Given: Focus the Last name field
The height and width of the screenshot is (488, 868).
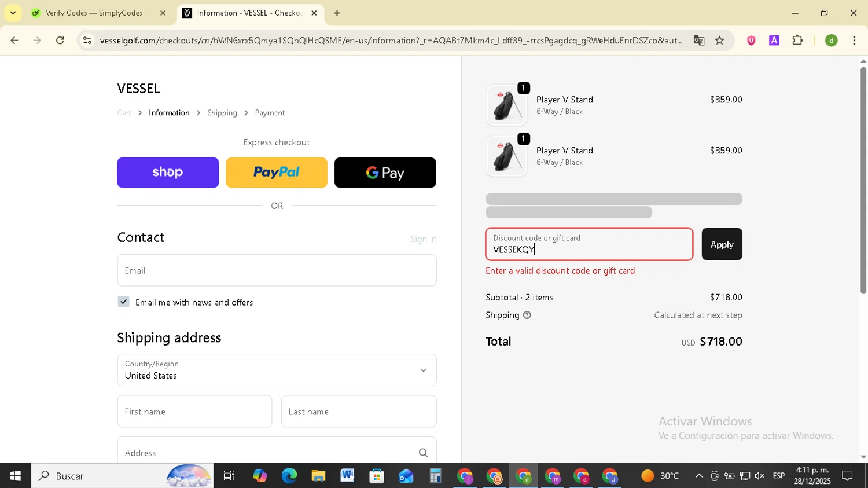Looking at the screenshot, I should pyautogui.click(x=359, y=412).
